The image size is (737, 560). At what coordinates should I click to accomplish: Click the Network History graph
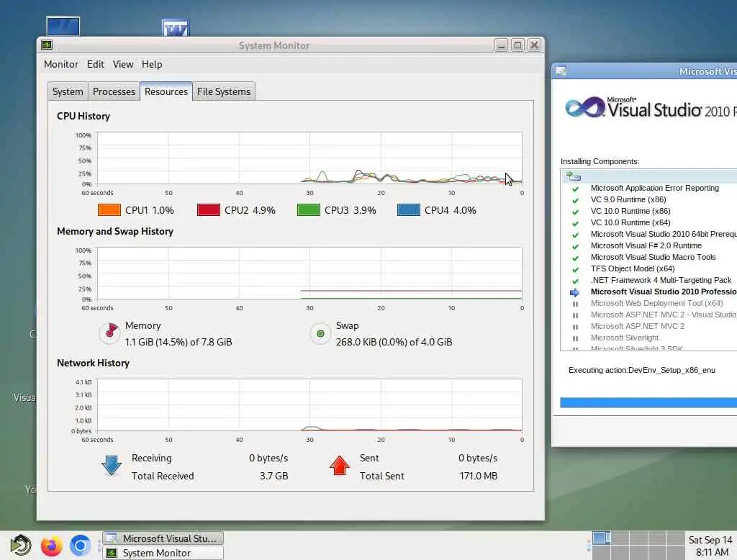coord(309,405)
